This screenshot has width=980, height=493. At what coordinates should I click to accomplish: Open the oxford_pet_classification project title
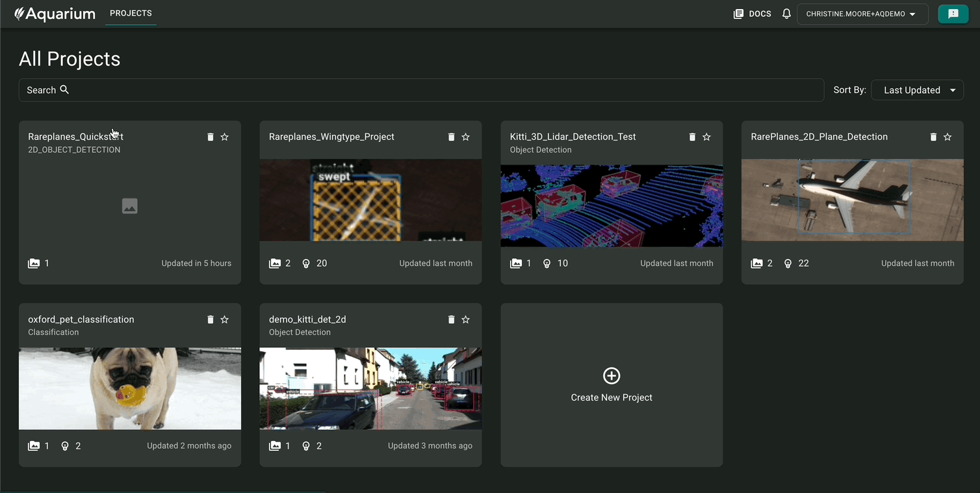pyautogui.click(x=81, y=319)
